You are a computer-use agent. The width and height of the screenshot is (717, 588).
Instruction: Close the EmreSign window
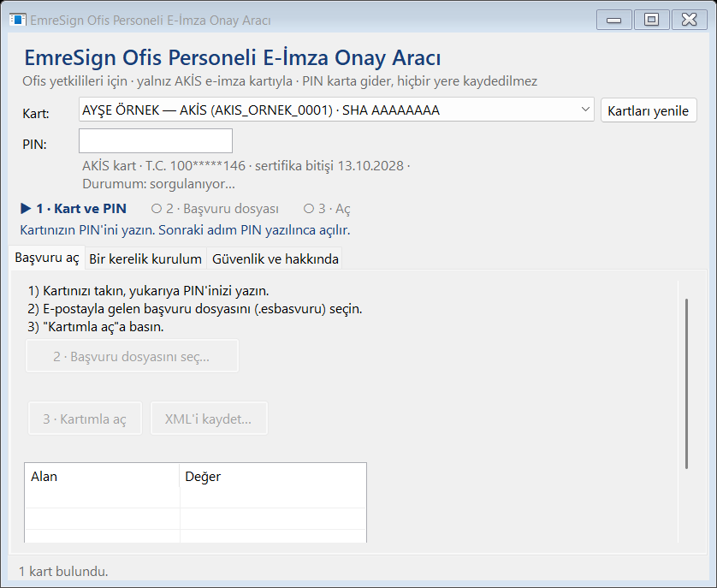click(689, 21)
